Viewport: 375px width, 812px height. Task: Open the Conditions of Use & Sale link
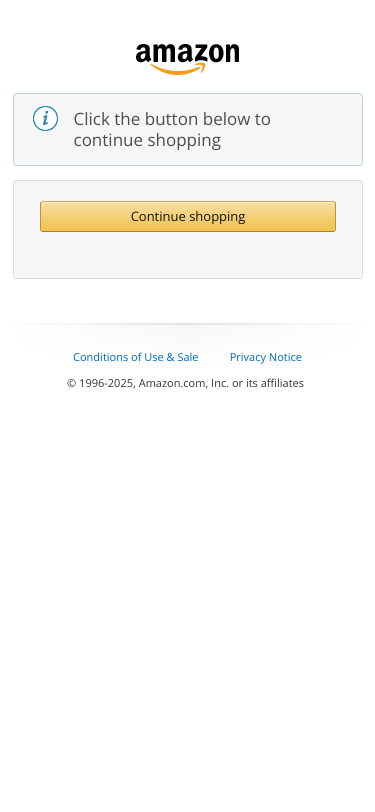pyautogui.click(x=136, y=357)
